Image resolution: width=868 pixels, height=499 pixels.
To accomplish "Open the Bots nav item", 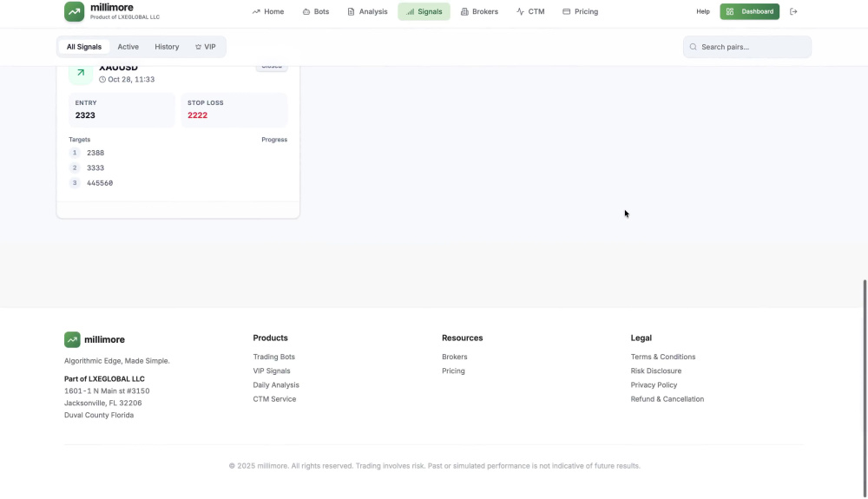I will [x=316, y=11].
